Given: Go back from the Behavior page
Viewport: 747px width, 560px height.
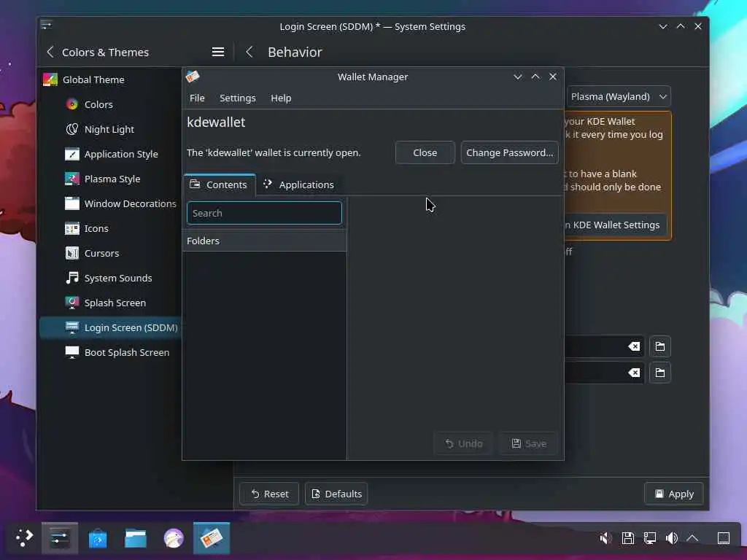Looking at the screenshot, I should (249, 52).
